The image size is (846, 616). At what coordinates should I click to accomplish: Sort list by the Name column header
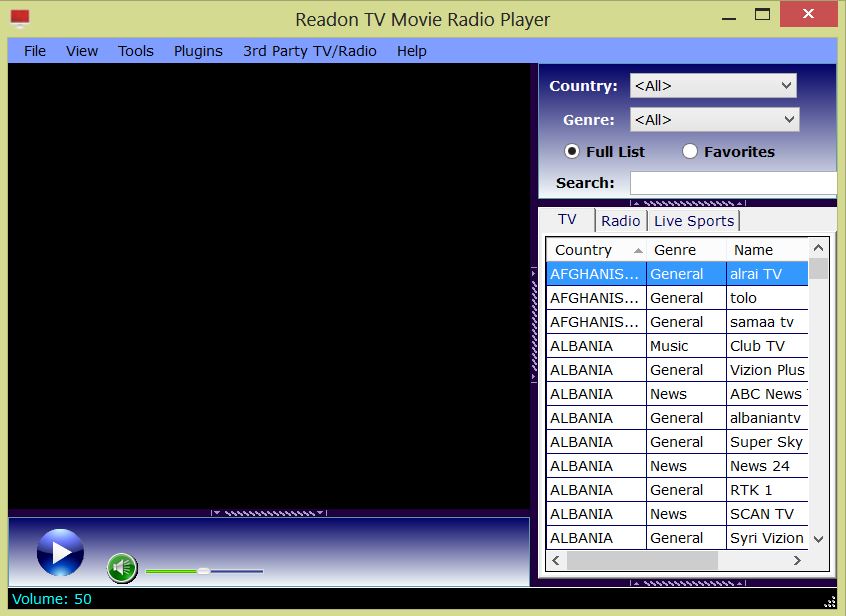coord(767,250)
